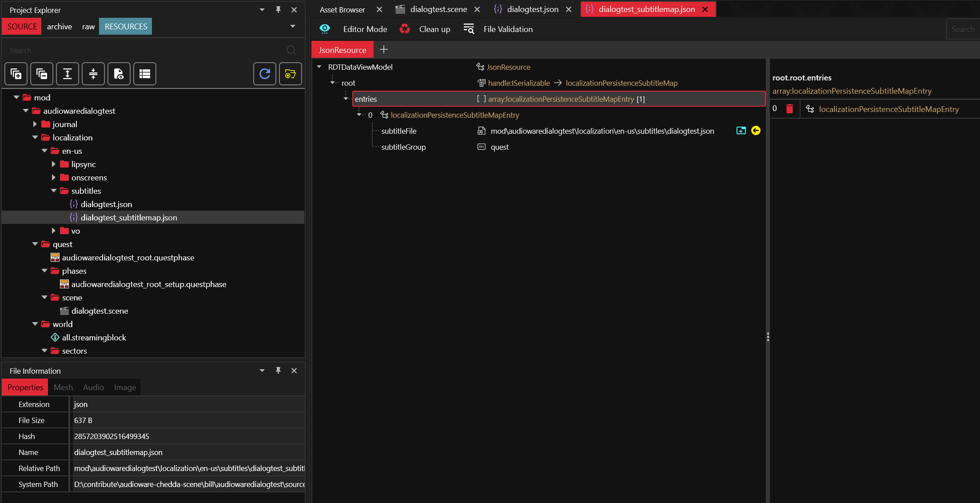Screen dimensions: 980x503
Task: Toggle pin on File Information panel
Action: tap(278, 371)
